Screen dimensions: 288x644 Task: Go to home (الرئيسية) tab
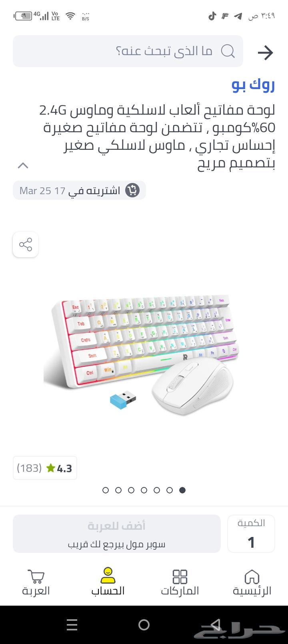click(x=252, y=582)
